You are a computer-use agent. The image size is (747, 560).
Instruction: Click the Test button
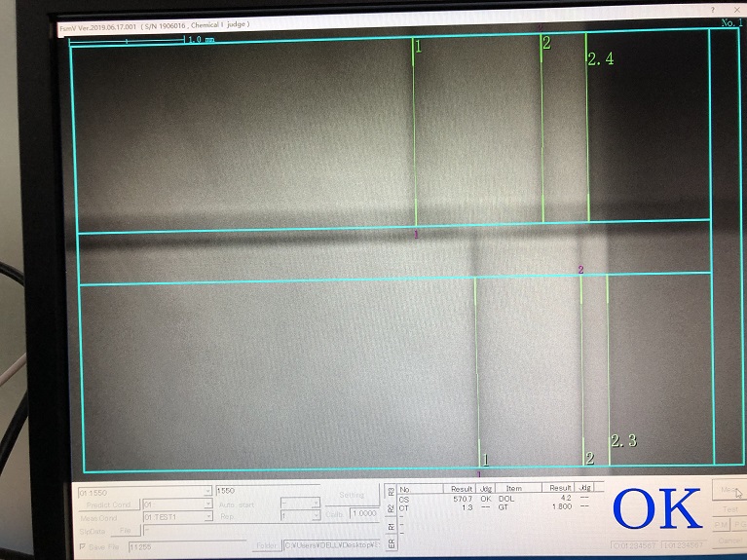(x=729, y=508)
